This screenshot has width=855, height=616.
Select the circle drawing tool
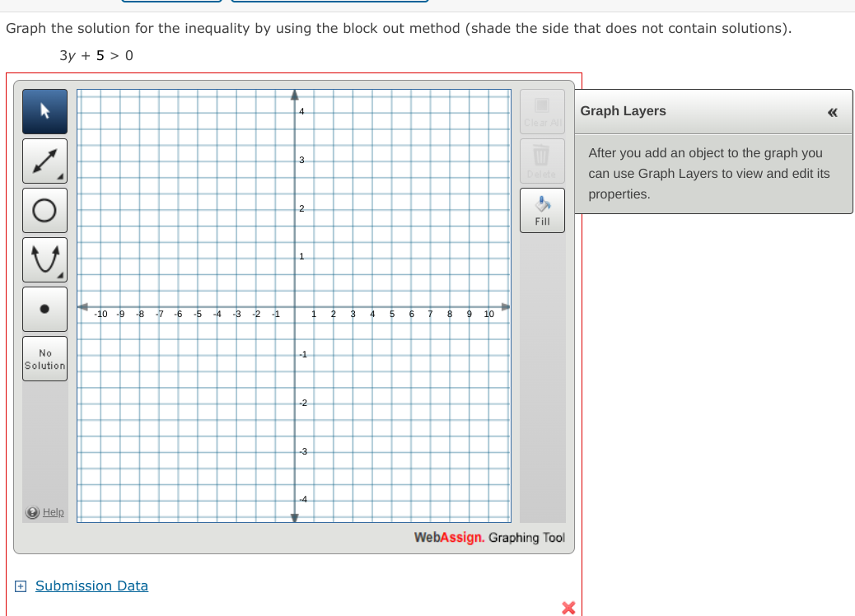[44, 209]
